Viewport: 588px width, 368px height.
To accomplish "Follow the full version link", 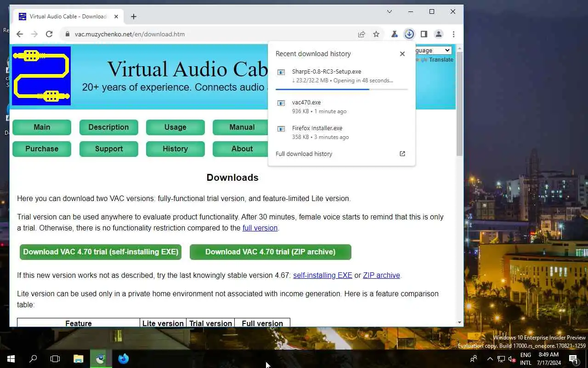I will (x=260, y=228).
